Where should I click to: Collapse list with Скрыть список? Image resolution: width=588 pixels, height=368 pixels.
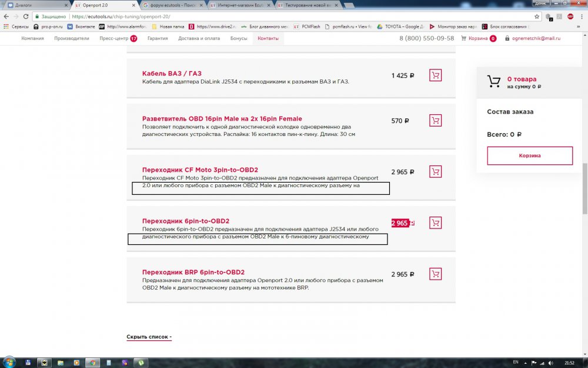tap(149, 337)
